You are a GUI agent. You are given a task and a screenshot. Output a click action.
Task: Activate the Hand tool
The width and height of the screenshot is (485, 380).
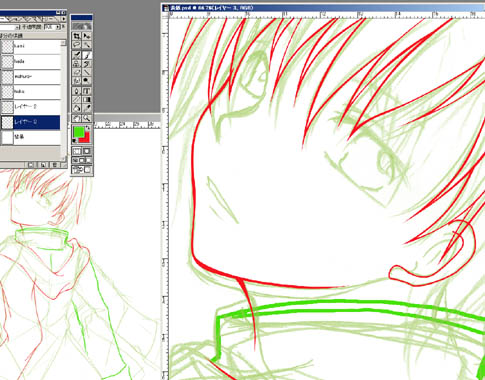coord(77,118)
